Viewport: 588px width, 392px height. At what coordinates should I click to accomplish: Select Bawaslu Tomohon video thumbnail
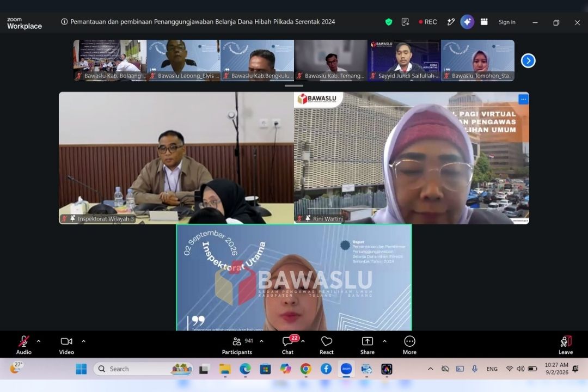(478, 60)
